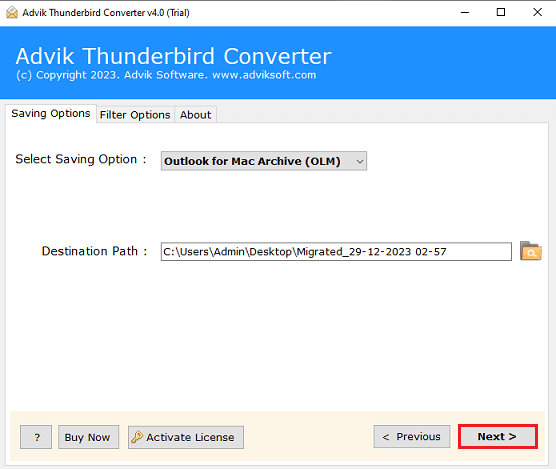The width and height of the screenshot is (556, 469).
Task: Click the folder browse icon beside Destination Path
Action: pyautogui.click(x=530, y=251)
